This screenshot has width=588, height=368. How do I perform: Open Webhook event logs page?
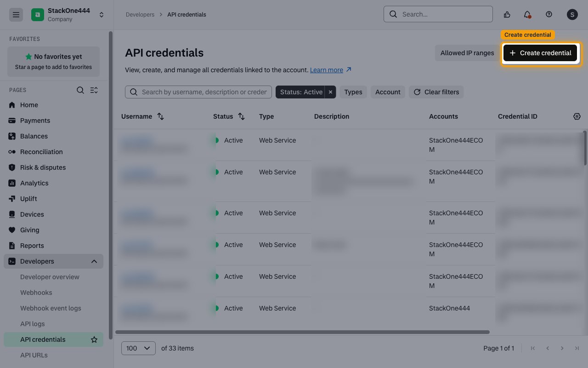53,308
